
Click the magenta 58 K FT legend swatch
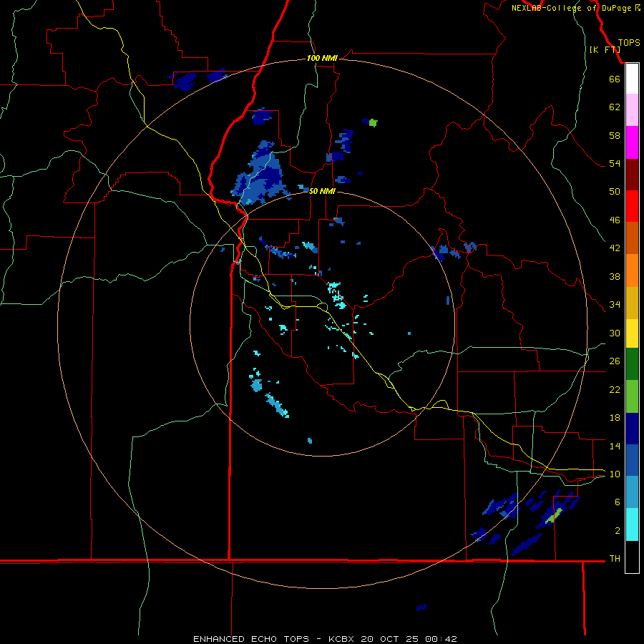[x=632, y=142]
